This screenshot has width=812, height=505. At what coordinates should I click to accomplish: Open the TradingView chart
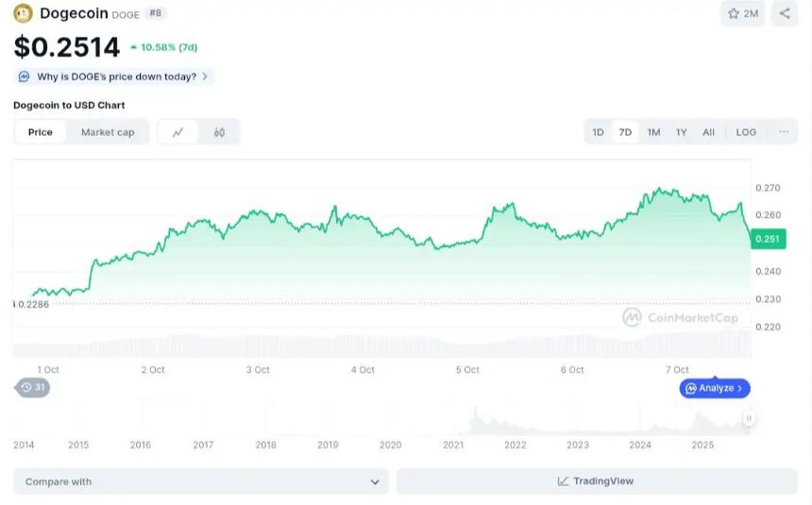click(596, 481)
